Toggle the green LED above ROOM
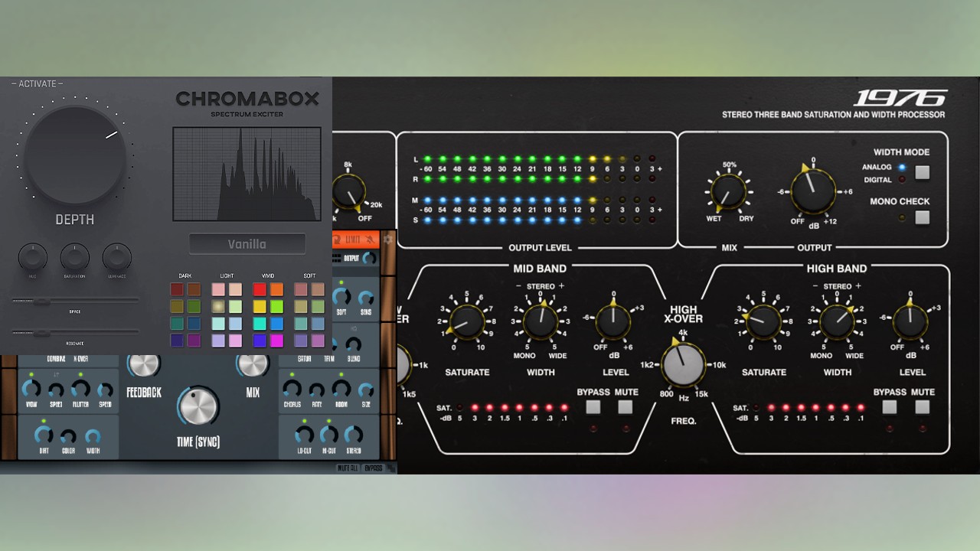 click(x=341, y=374)
